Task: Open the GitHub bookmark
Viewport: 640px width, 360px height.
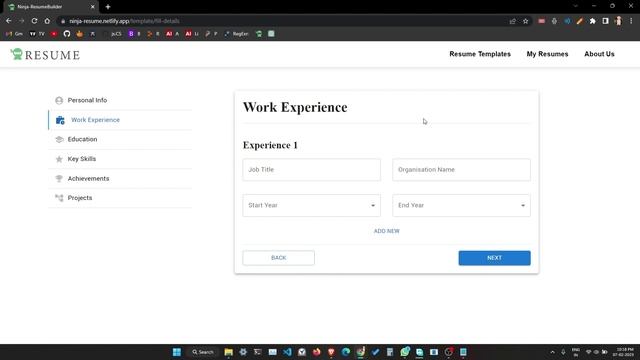Action: pyautogui.click(x=67, y=34)
